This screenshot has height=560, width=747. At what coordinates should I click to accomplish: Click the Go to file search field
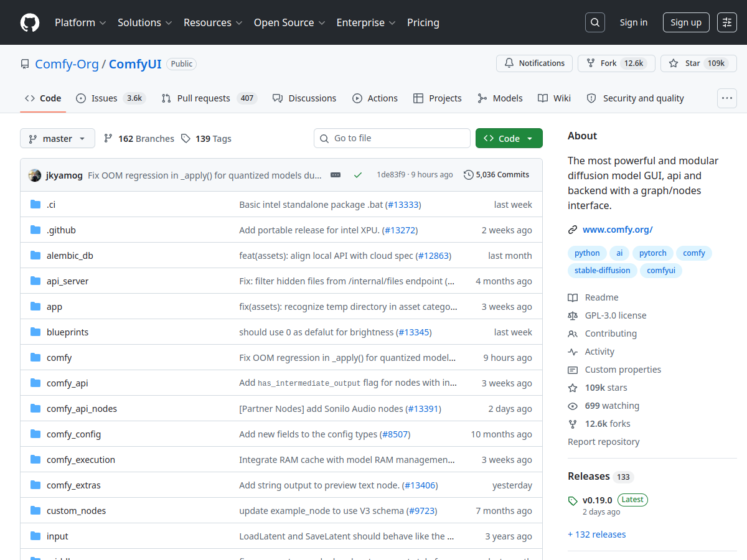coord(392,138)
